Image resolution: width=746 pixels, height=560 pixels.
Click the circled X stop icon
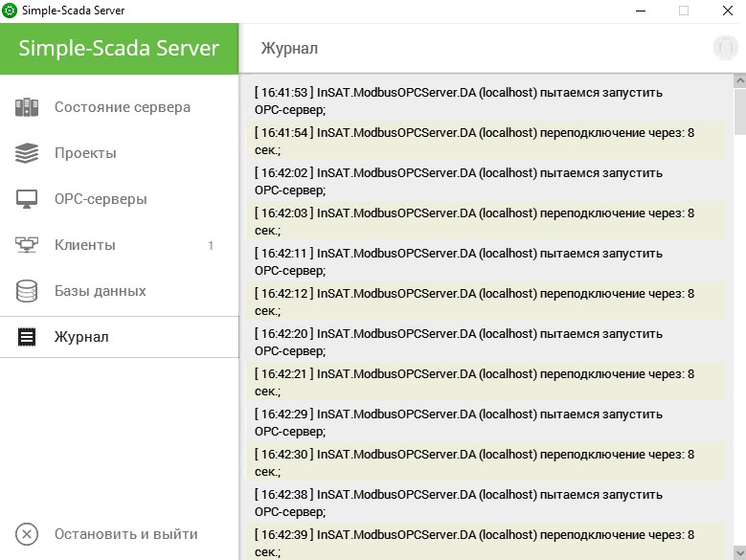[x=27, y=534]
